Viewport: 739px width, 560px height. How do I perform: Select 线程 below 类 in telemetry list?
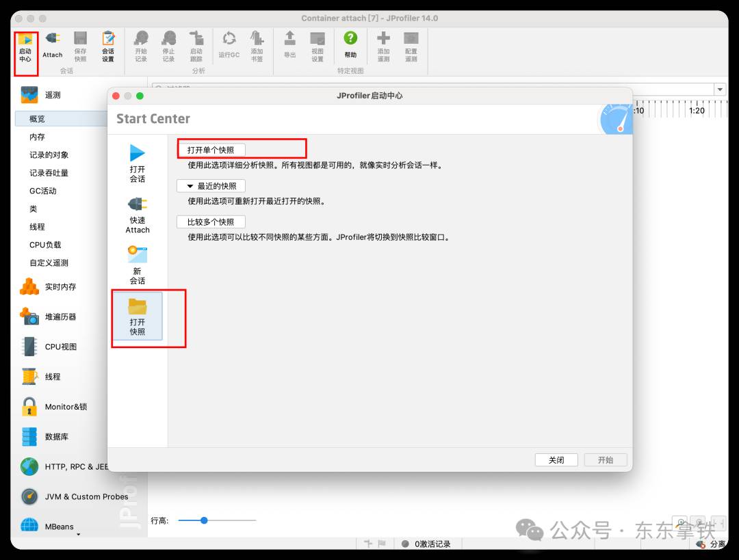(x=37, y=227)
